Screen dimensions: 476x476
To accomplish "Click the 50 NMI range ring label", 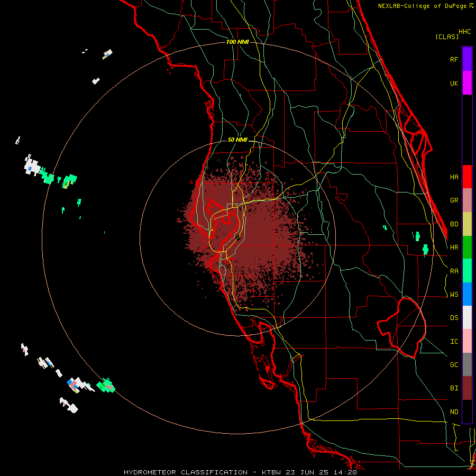I will (237, 140).
